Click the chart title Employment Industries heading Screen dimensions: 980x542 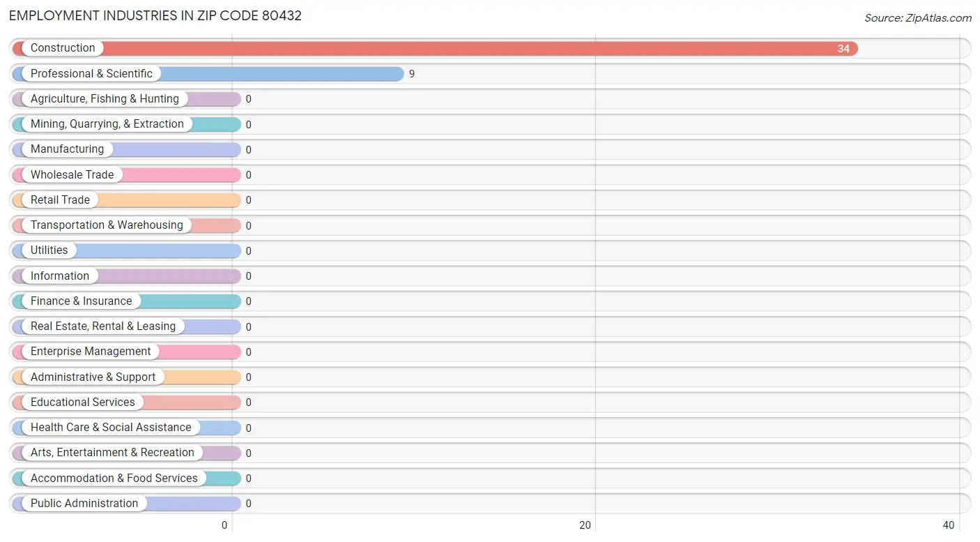[155, 15]
